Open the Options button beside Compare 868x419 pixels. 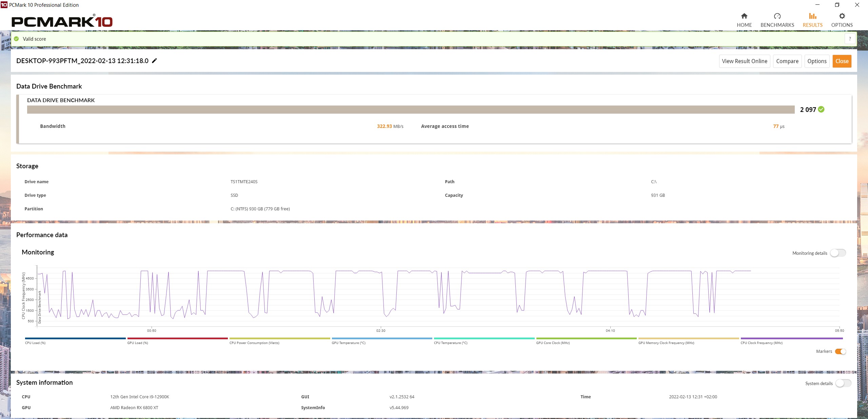pyautogui.click(x=817, y=61)
